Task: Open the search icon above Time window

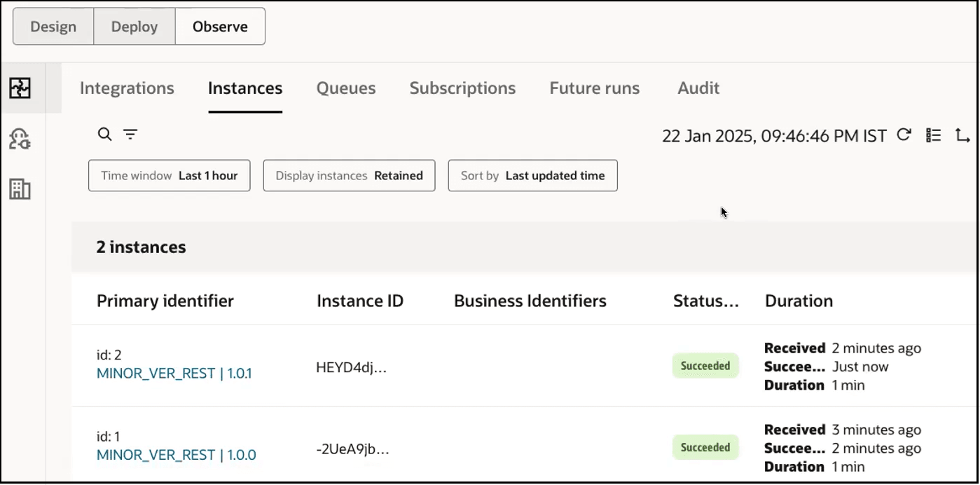Action: (104, 134)
